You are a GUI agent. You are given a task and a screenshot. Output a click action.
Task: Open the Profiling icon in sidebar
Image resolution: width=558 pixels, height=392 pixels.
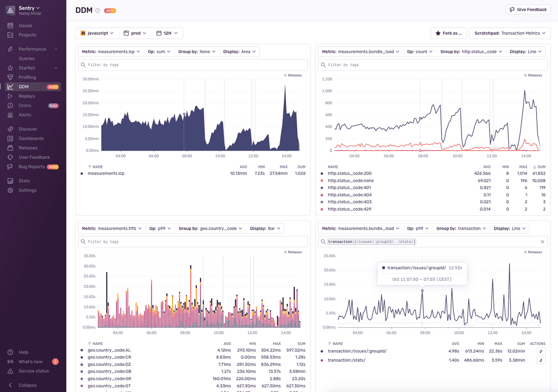(10, 77)
